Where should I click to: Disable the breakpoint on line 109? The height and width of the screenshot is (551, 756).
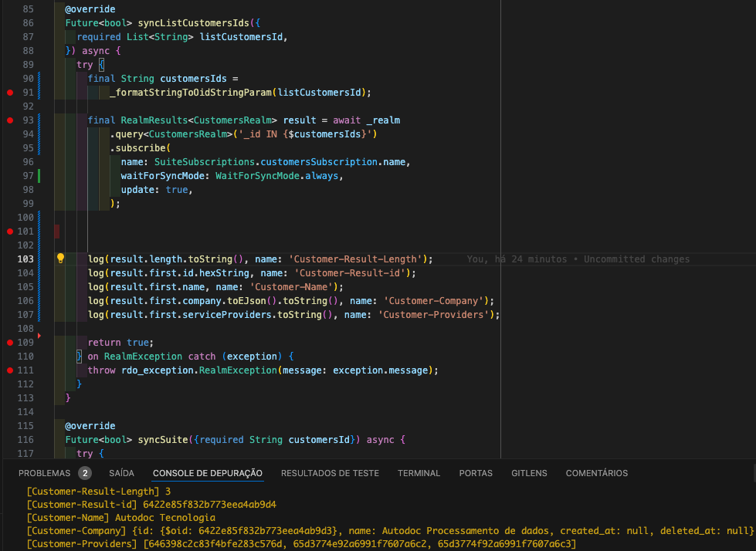pyautogui.click(x=10, y=343)
